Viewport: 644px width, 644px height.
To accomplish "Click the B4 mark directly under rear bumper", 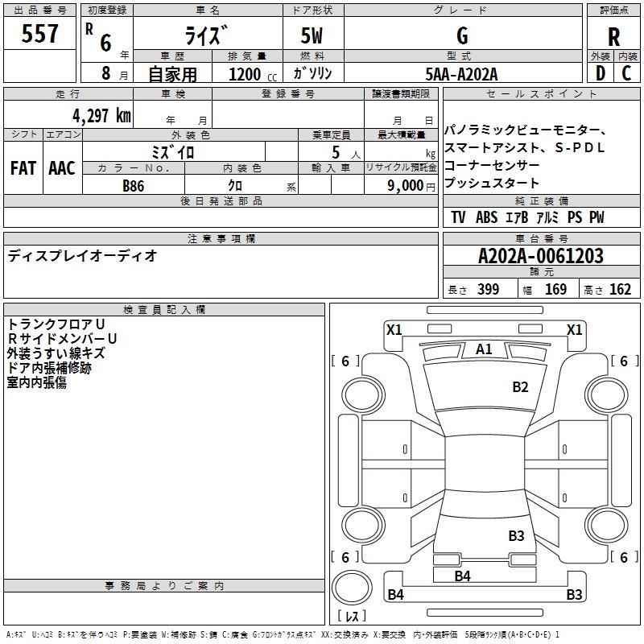I will click(462, 576).
